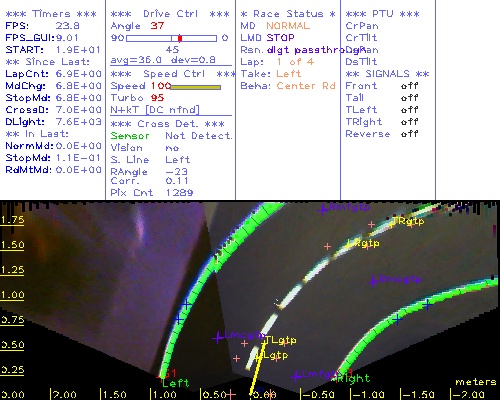
Task: Click the green Left lane label
Action: click(x=176, y=383)
